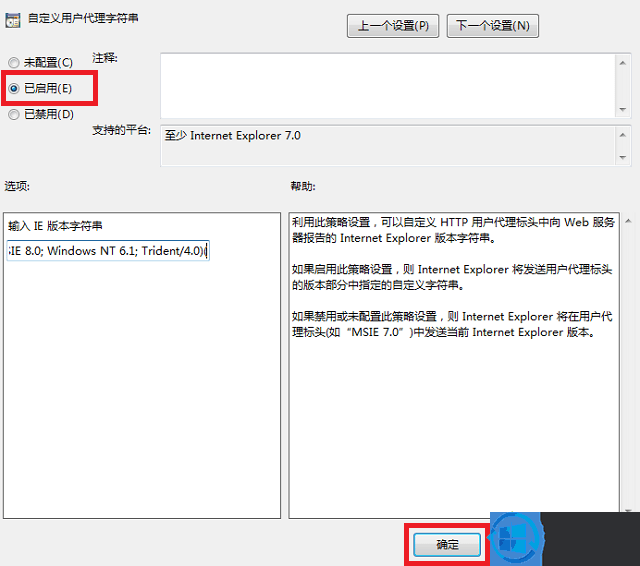Click up arrow of 注释 scrollbar
Viewport: 640px width, 566px height.
click(x=622, y=63)
